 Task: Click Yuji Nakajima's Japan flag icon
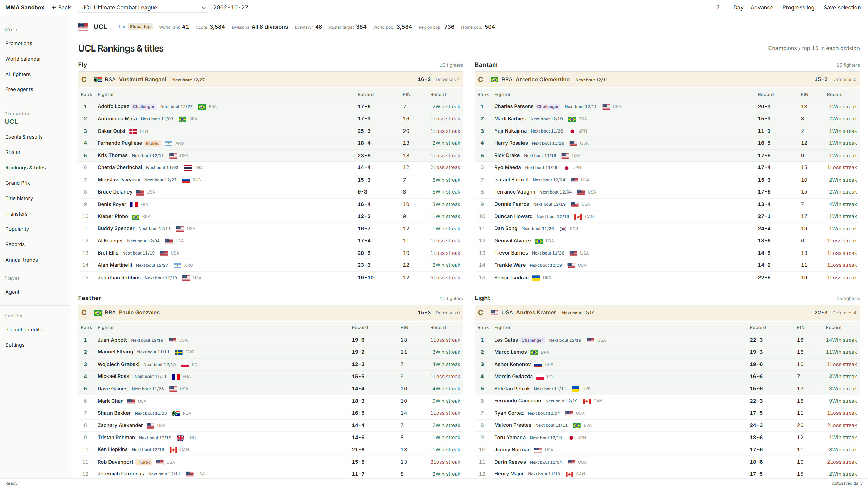pyautogui.click(x=572, y=131)
